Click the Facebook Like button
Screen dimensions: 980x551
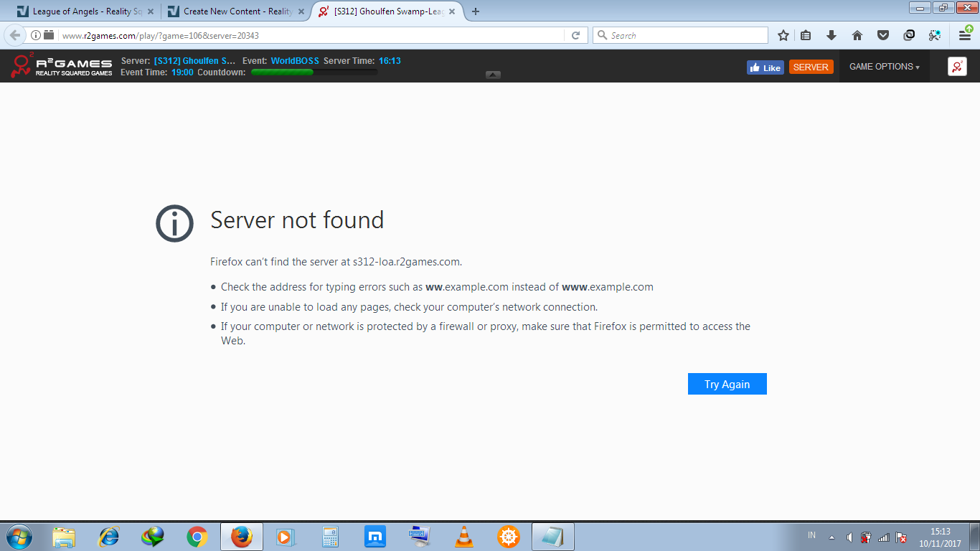pyautogui.click(x=765, y=67)
